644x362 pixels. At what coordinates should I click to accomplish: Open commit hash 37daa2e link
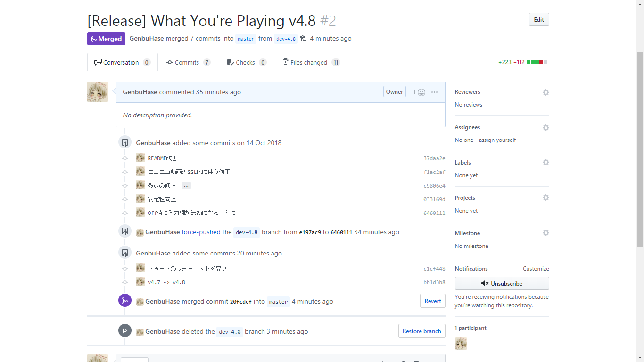pos(434,159)
